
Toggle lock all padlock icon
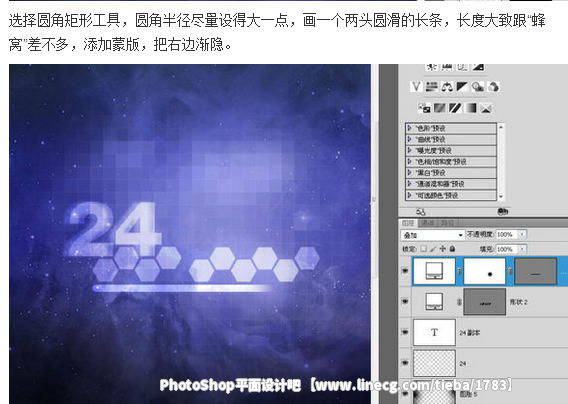pos(452,249)
